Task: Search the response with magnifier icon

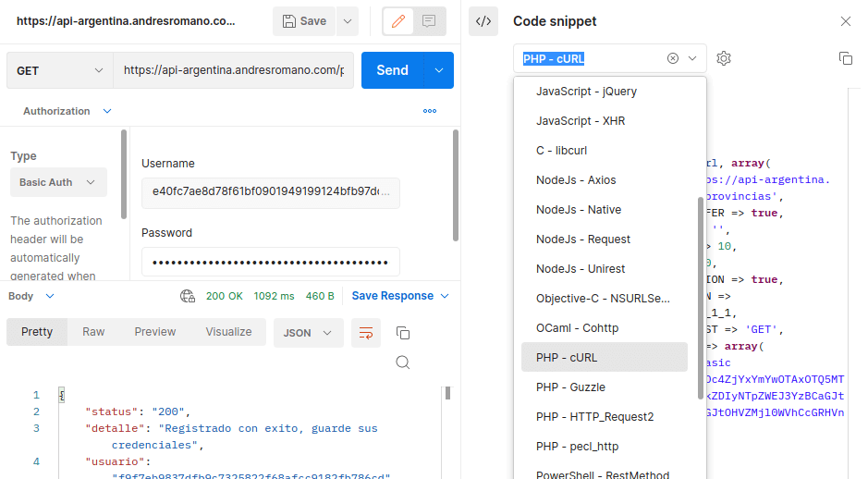Action: pyautogui.click(x=403, y=362)
